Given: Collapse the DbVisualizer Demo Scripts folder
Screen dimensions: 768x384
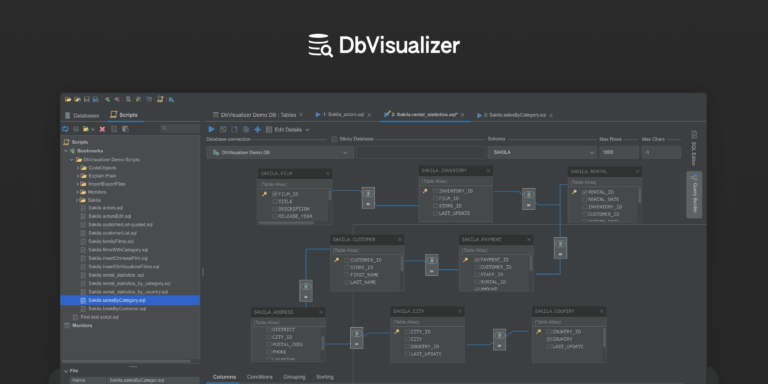Looking at the screenshot, I should tap(72, 160).
